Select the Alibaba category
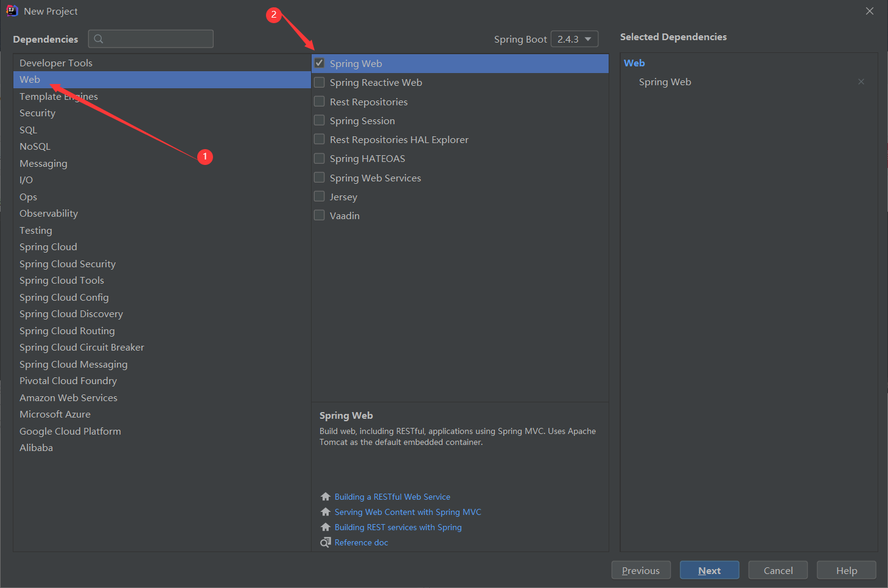This screenshot has width=888, height=588. click(162, 448)
